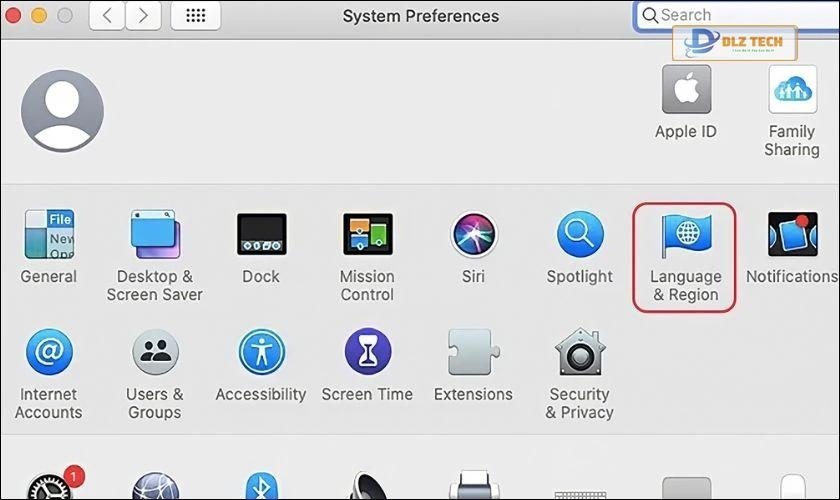
Task: Click the Search field
Action: click(x=737, y=15)
